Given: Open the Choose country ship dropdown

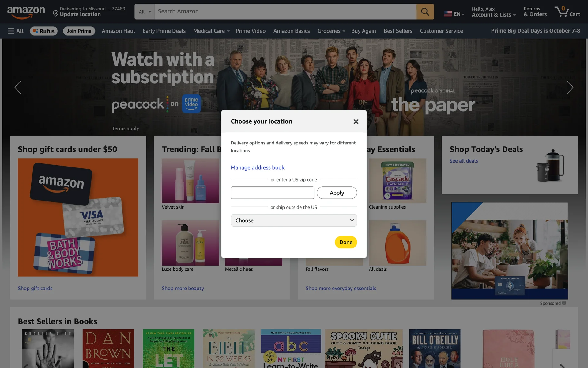Looking at the screenshot, I should click(x=294, y=220).
